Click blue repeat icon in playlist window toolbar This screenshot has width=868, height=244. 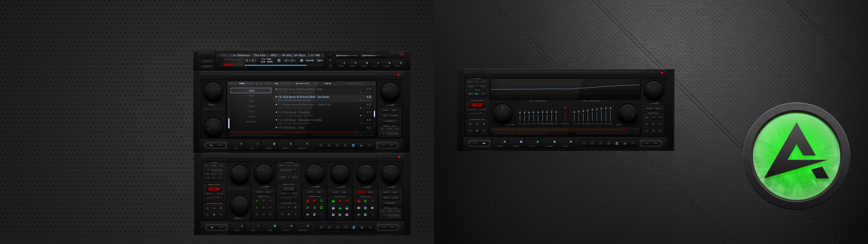[353, 145]
